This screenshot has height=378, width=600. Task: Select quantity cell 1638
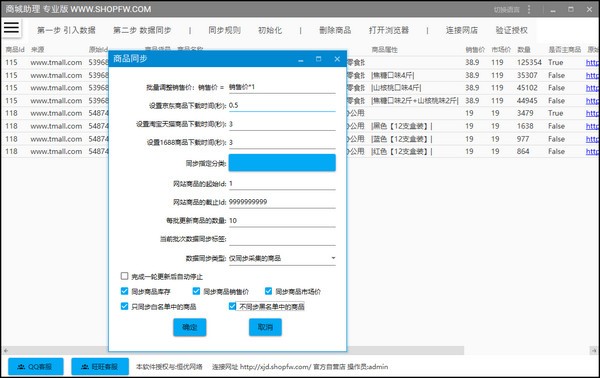coord(525,126)
